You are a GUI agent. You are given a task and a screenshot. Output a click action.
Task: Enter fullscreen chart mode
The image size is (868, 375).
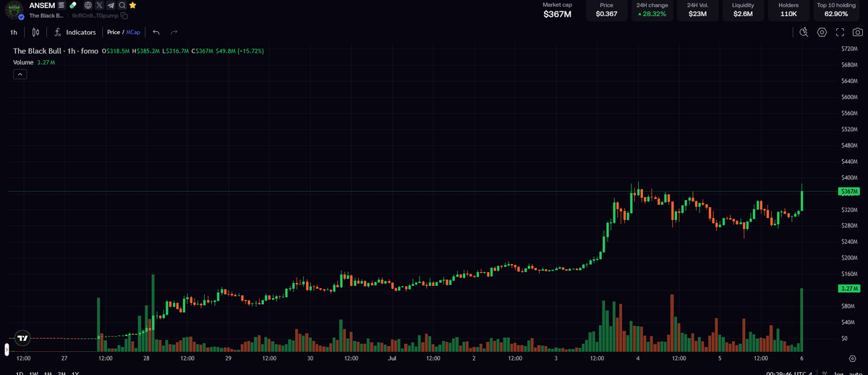tap(840, 33)
